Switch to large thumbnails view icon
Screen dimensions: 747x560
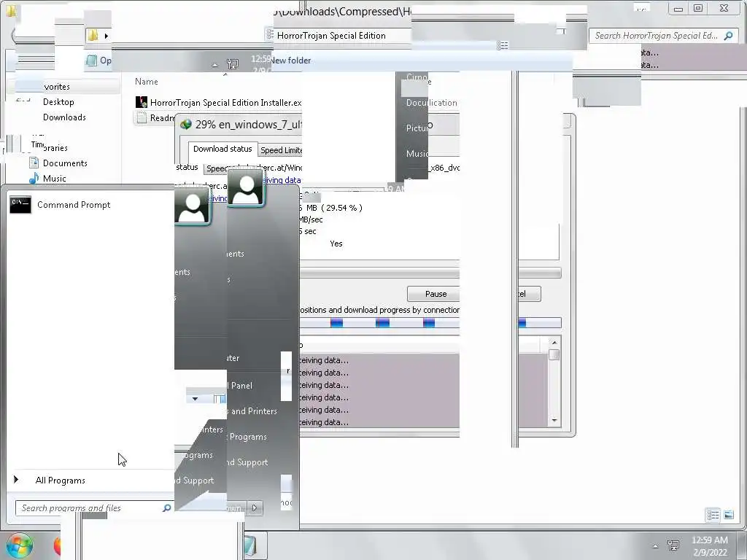(x=729, y=515)
